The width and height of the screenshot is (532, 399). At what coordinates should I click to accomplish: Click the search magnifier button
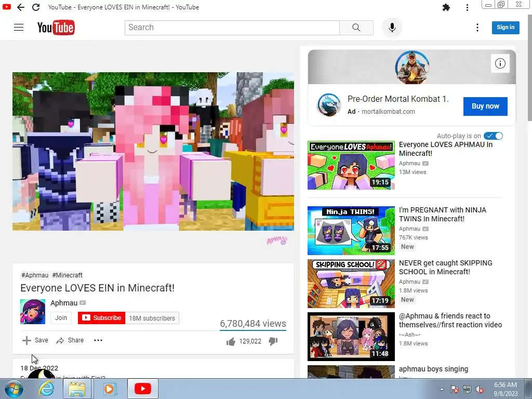click(356, 28)
